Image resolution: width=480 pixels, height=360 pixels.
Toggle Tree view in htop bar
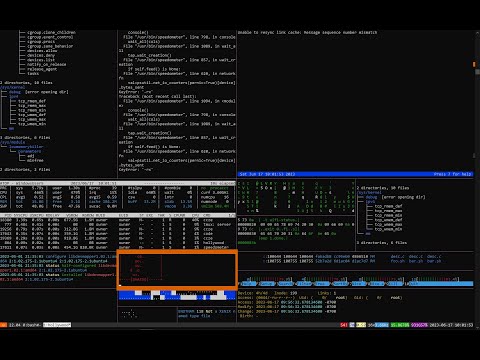321,284
